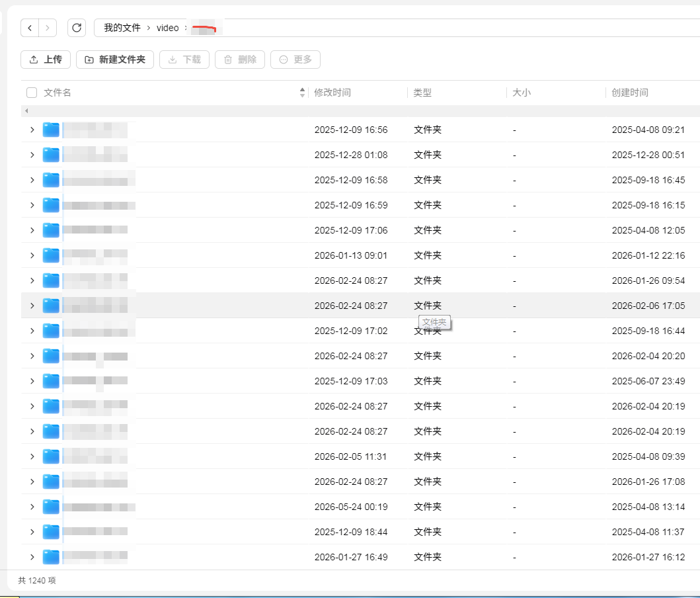
Task: Refresh the file list
Action: click(x=76, y=28)
